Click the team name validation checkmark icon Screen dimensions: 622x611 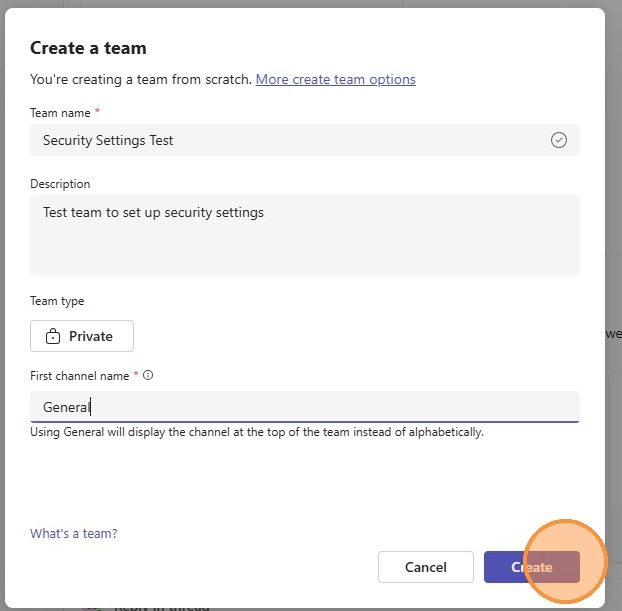coord(559,140)
